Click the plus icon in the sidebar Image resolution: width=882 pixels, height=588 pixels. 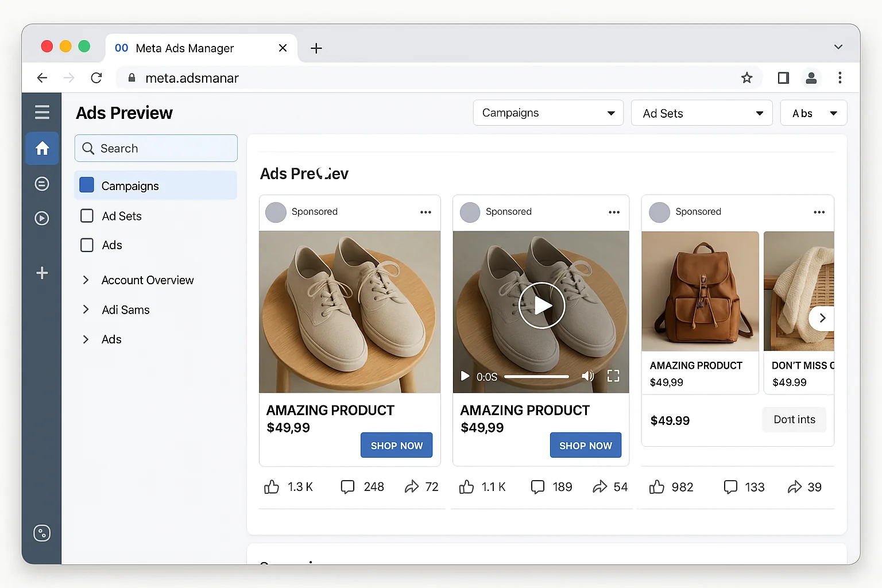tap(42, 273)
